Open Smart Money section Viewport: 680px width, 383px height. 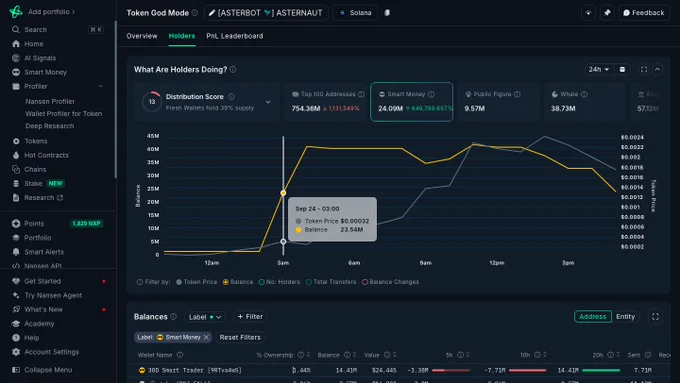(46, 72)
